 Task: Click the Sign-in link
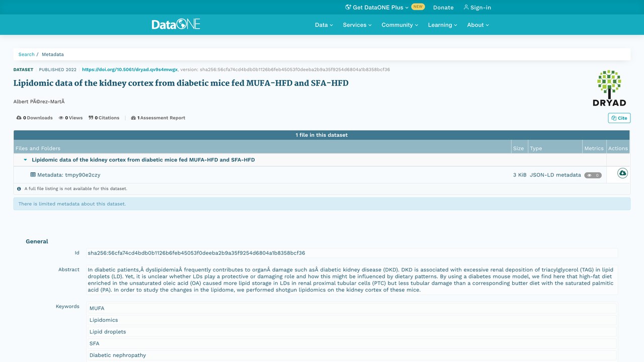coord(477,8)
